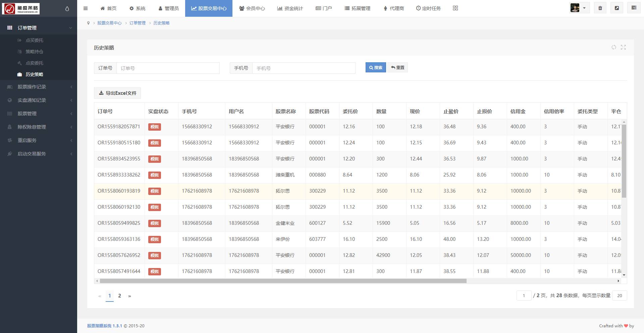Click breadcrumb link 历史策略

pos(161,23)
